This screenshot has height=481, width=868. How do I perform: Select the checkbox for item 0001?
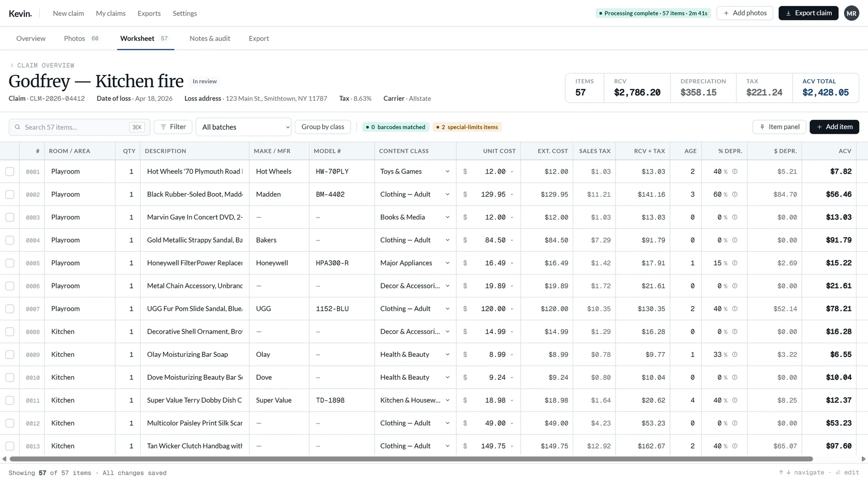click(x=10, y=172)
